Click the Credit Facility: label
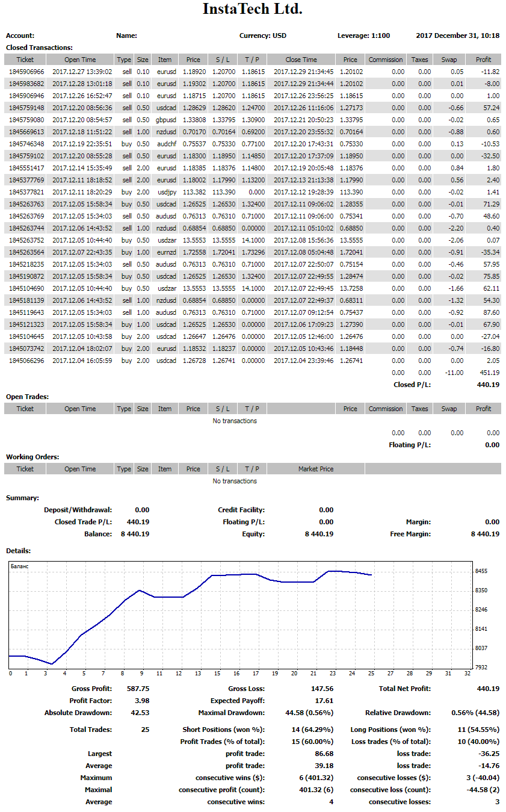This screenshot has height=812, width=506. coord(241,510)
